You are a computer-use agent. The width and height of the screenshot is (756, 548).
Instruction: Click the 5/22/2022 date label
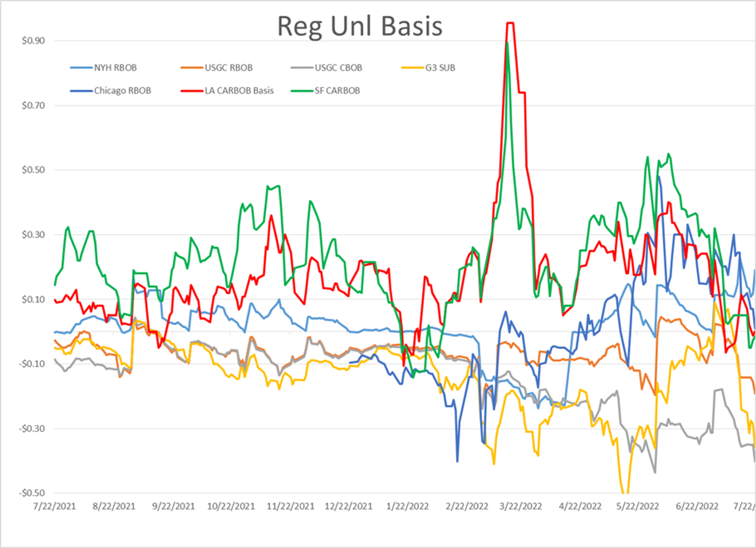click(x=638, y=507)
